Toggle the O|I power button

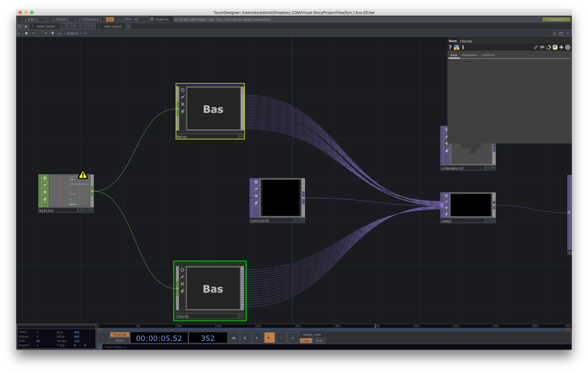point(110,19)
